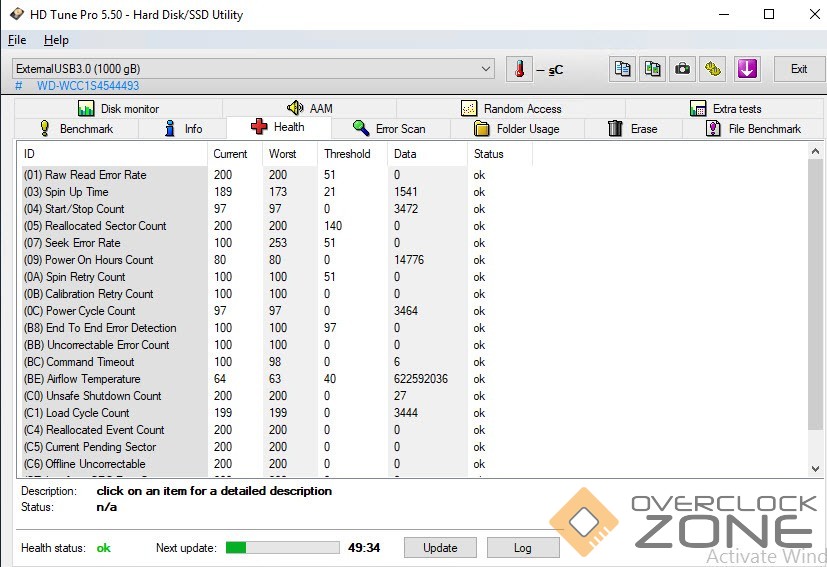Click the Data column header
The height and width of the screenshot is (567, 827).
pyautogui.click(x=427, y=154)
